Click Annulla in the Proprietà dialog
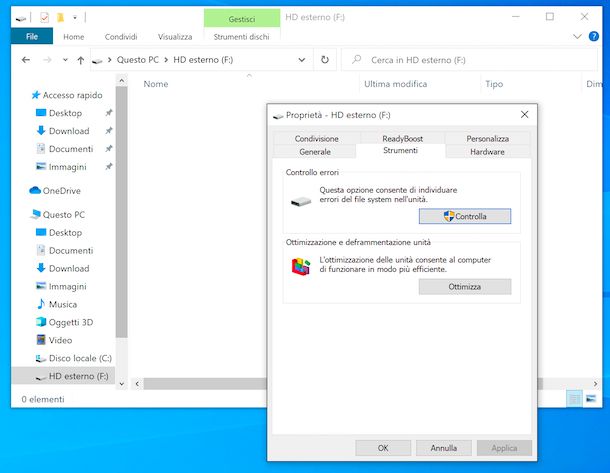 coord(443,448)
